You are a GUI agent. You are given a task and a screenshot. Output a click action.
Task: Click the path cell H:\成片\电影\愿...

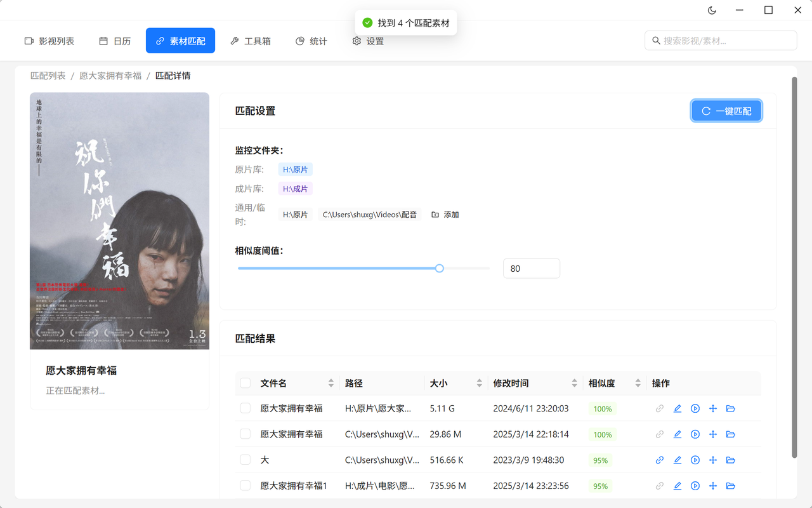380,486
